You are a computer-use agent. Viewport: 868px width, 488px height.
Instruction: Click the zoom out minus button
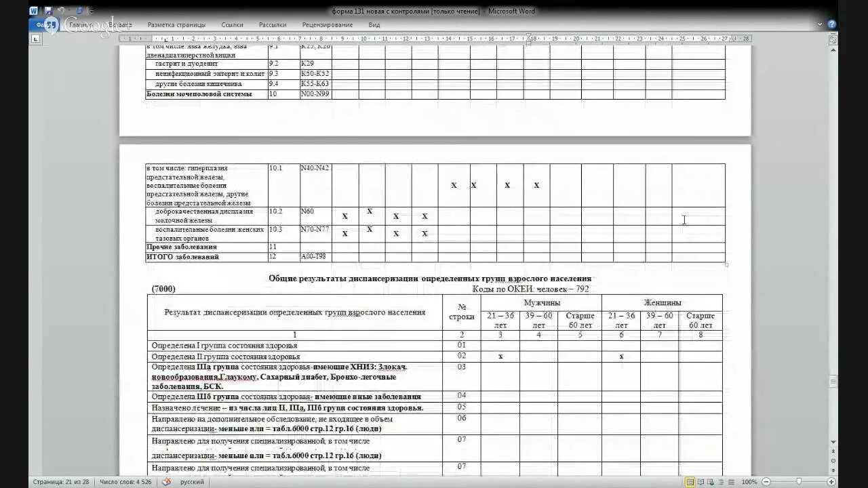point(766,482)
